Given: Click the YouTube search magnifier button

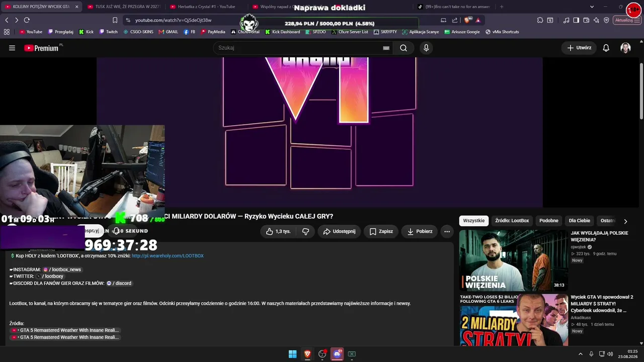Looking at the screenshot, I should (x=404, y=48).
